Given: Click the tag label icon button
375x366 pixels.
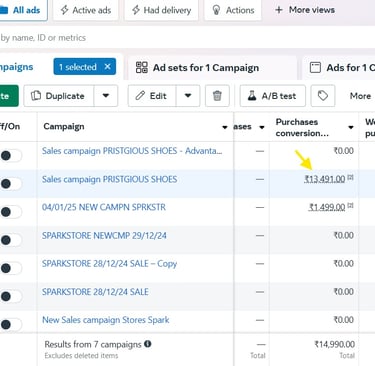Looking at the screenshot, I should pos(323,96).
